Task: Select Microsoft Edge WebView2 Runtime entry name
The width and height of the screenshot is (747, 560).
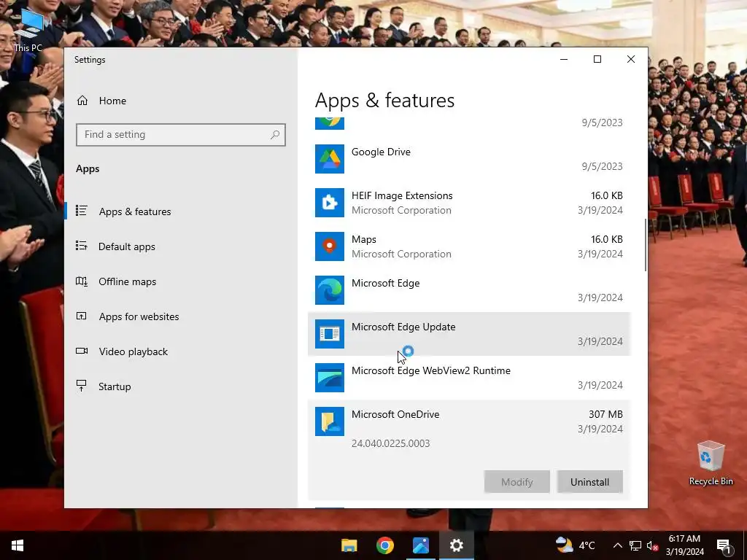Action: point(430,371)
